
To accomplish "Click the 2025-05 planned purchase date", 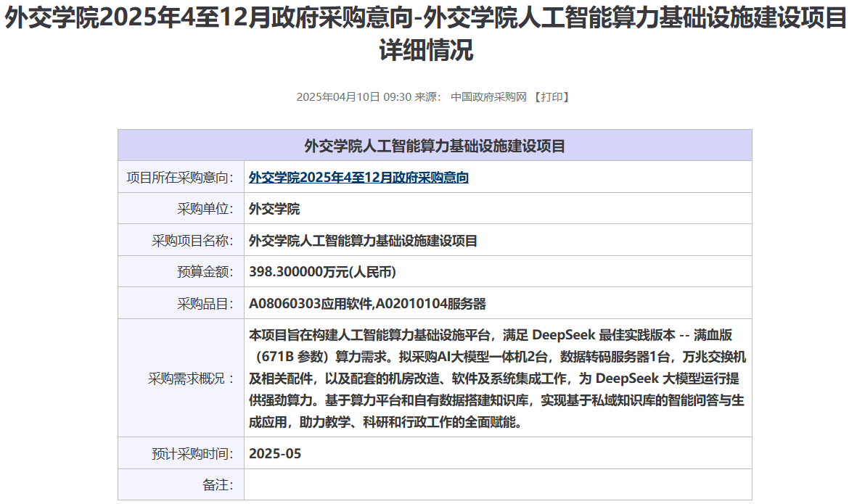I will 274,454.
